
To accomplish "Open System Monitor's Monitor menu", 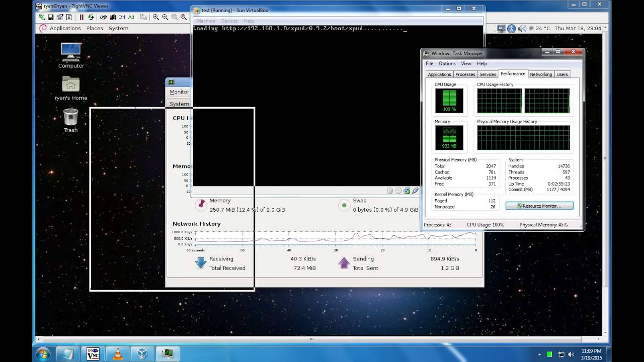I will coord(179,92).
